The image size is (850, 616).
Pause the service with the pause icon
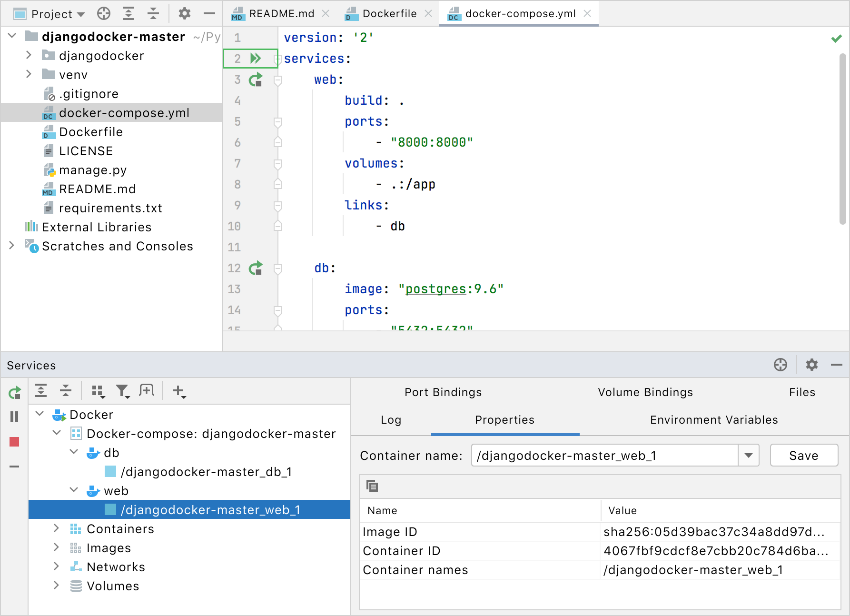tap(14, 417)
